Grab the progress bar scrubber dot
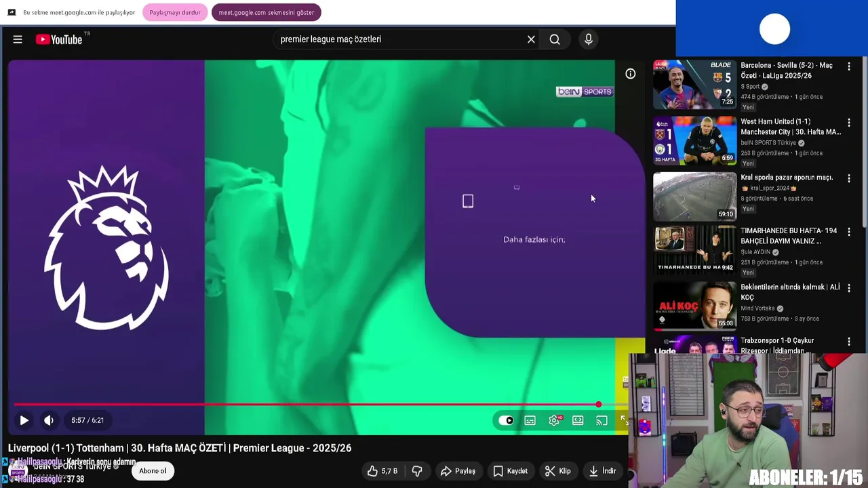The height and width of the screenshot is (488, 868). [x=598, y=405]
